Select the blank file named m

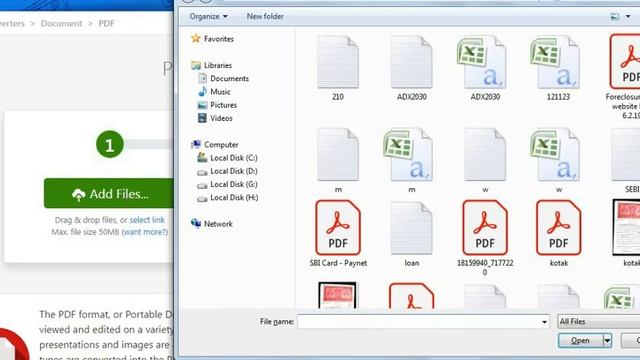[x=338, y=160]
